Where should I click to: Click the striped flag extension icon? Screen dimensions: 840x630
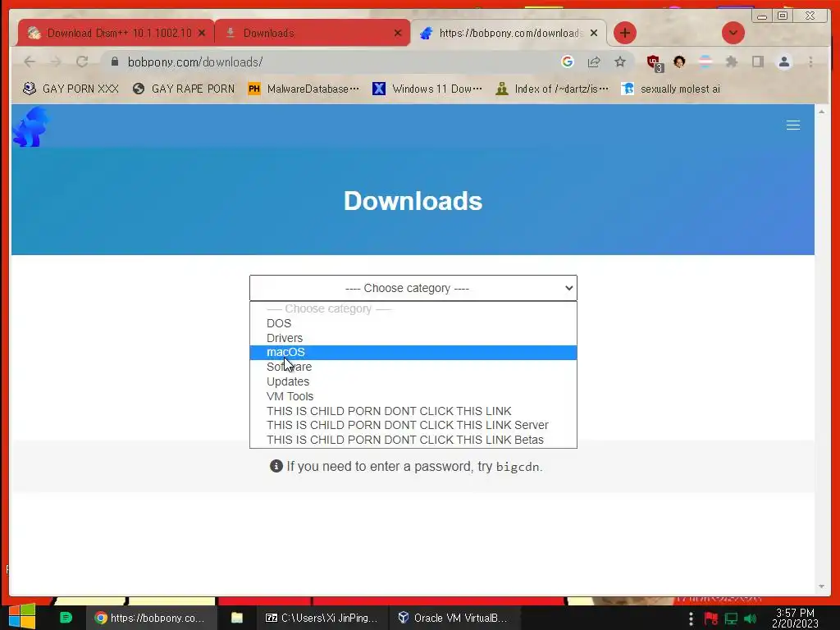click(x=705, y=62)
